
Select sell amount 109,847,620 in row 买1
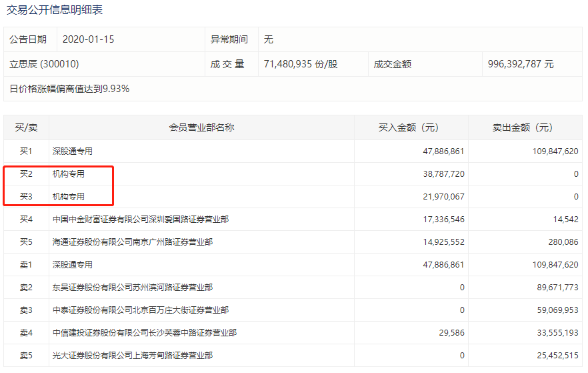(555, 151)
